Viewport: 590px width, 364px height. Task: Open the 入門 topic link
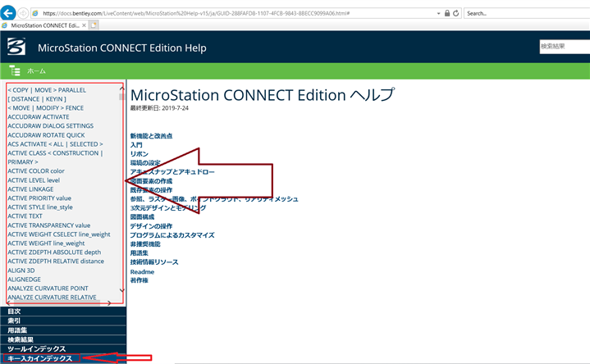coord(136,145)
